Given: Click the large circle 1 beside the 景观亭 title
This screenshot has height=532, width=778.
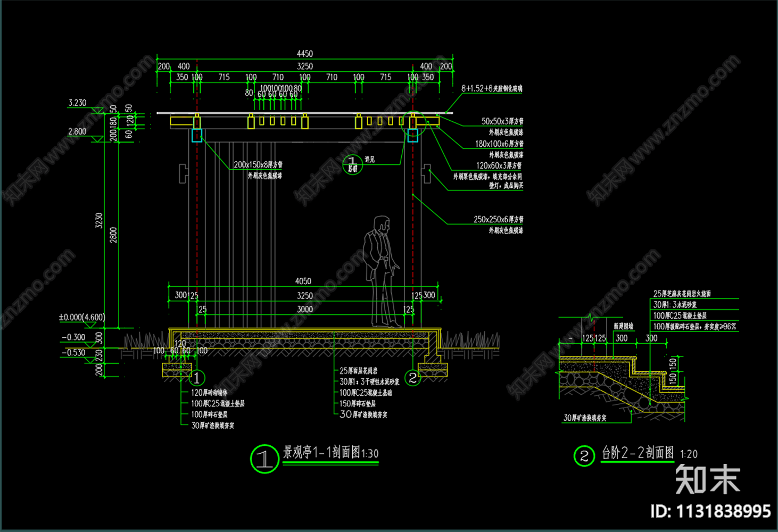Looking at the screenshot, I should point(264,459).
